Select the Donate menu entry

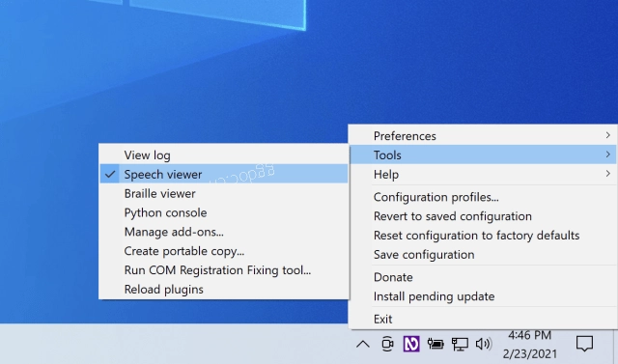[x=483, y=277]
